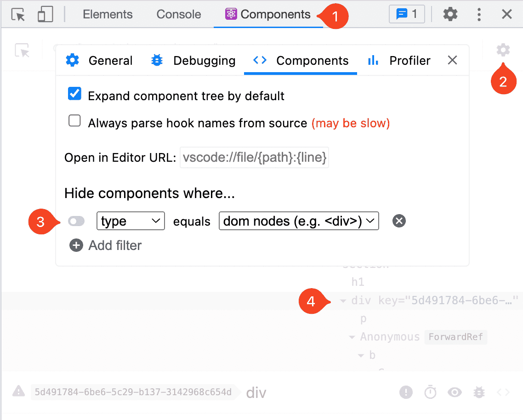The width and height of the screenshot is (523, 420).
Task: Uncheck Expand component tree by default
Action: tap(74, 94)
